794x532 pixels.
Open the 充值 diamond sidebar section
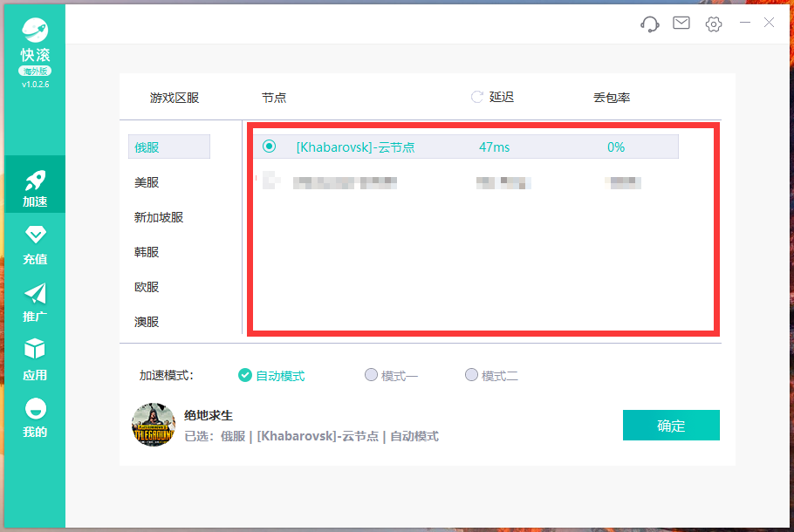pyautogui.click(x=35, y=245)
